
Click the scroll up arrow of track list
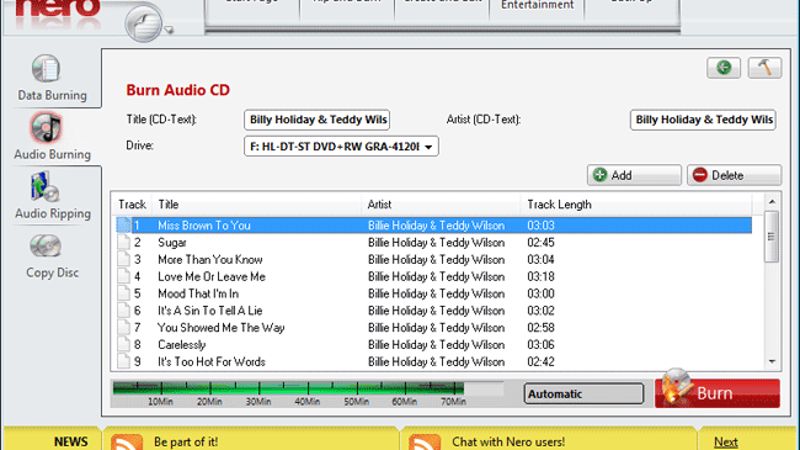pyautogui.click(x=772, y=202)
